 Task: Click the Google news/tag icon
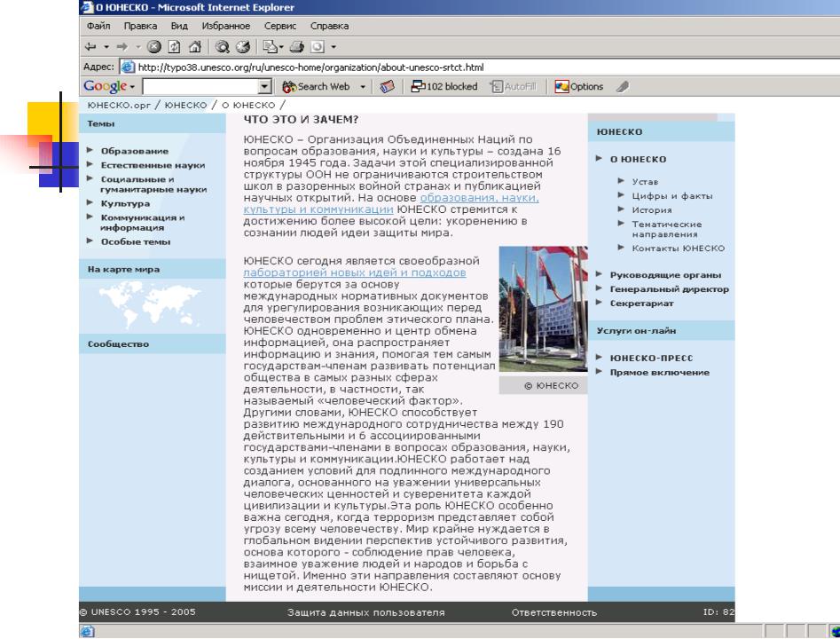click(x=387, y=86)
